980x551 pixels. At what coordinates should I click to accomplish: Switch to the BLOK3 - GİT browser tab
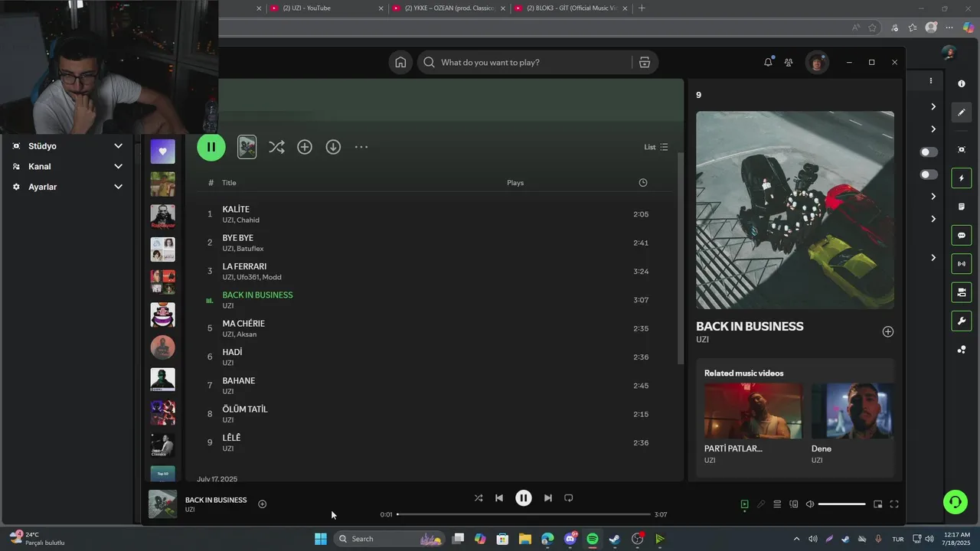[x=571, y=8]
